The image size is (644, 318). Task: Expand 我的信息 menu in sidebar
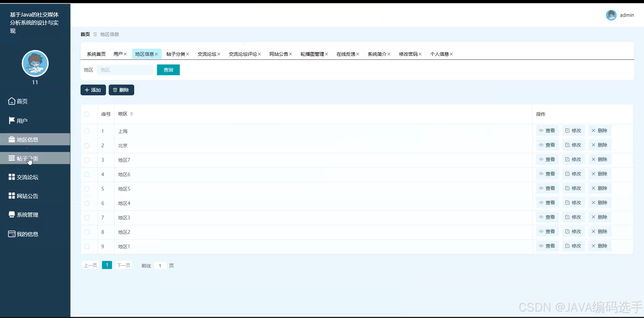point(27,234)
